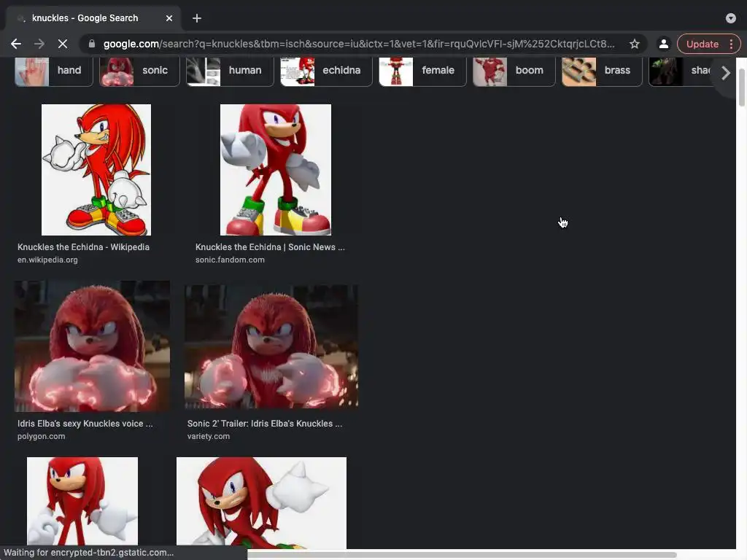747x560 pixels.
Task: Close the knuckles Google Search tab
Action: pyautogui.click(x=169, y=18)
